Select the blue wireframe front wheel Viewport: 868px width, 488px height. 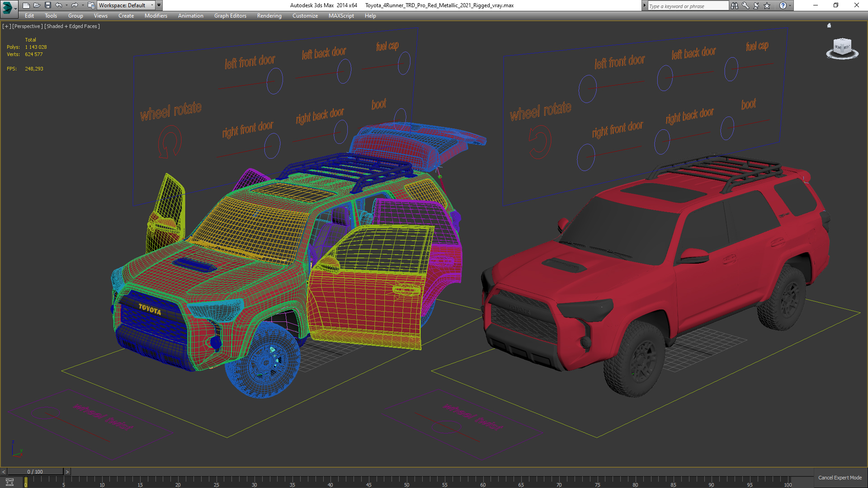pos(263,360)
